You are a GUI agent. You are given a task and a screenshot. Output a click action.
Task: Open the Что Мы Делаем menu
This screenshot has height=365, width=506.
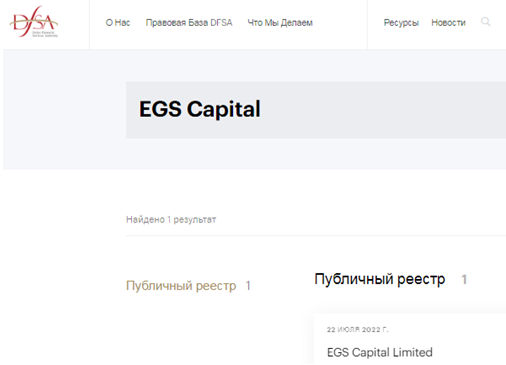[x=280, y=23]
